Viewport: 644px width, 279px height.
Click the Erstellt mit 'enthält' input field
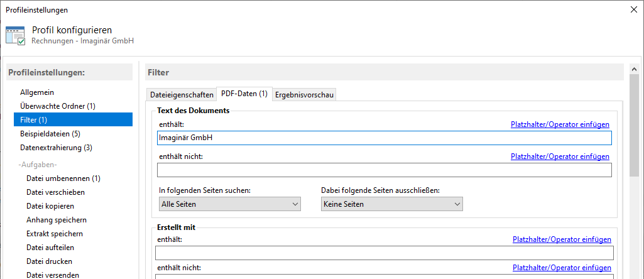pos(384,253)
